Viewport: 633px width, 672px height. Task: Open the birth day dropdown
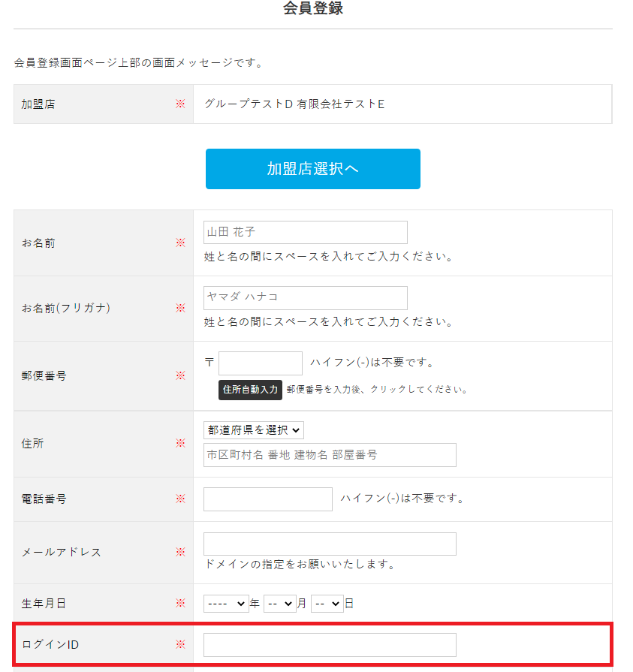tap(327, 603)
